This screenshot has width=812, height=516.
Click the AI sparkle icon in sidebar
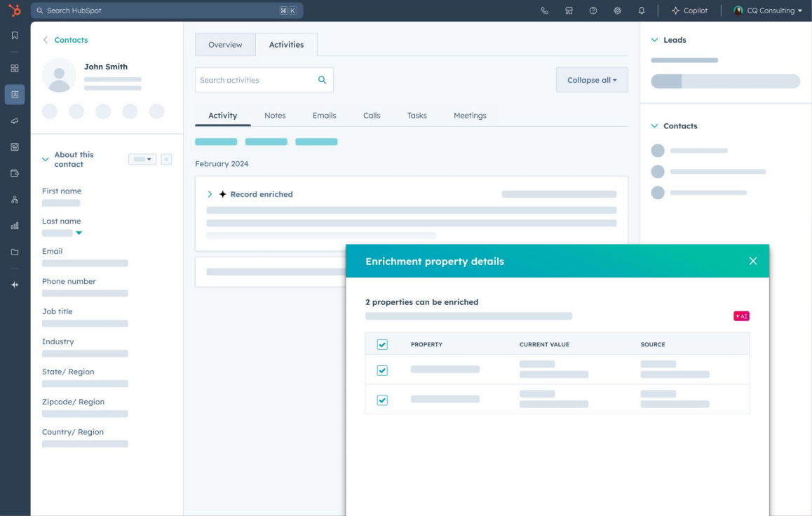pyautogui.click(x=15, y=285)
